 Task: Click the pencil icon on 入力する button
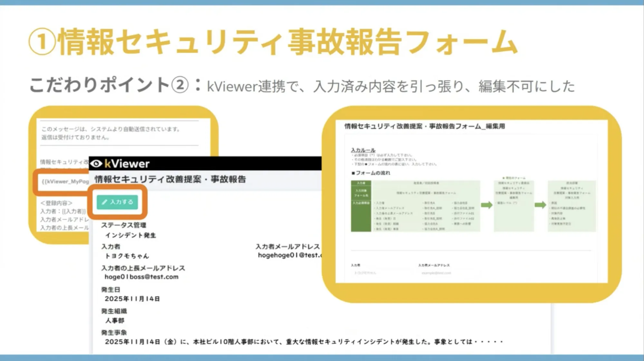(x=104, y=202)
